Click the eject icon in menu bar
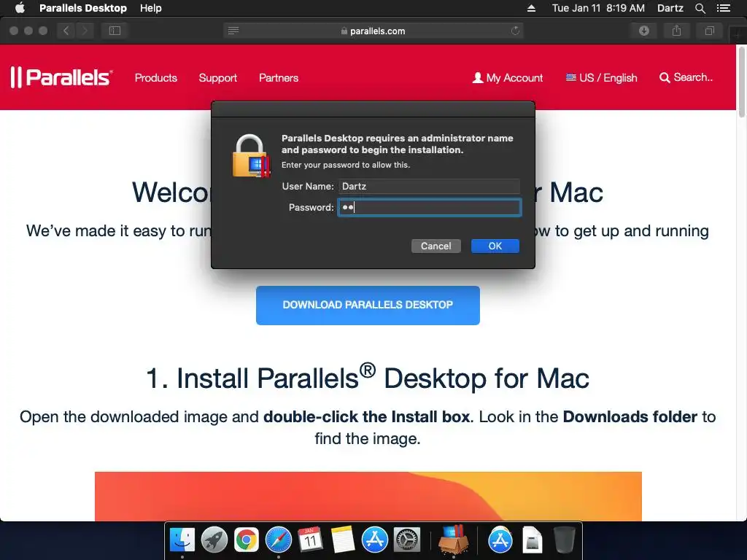The image size is (747, 560). [x=531, y=8]
